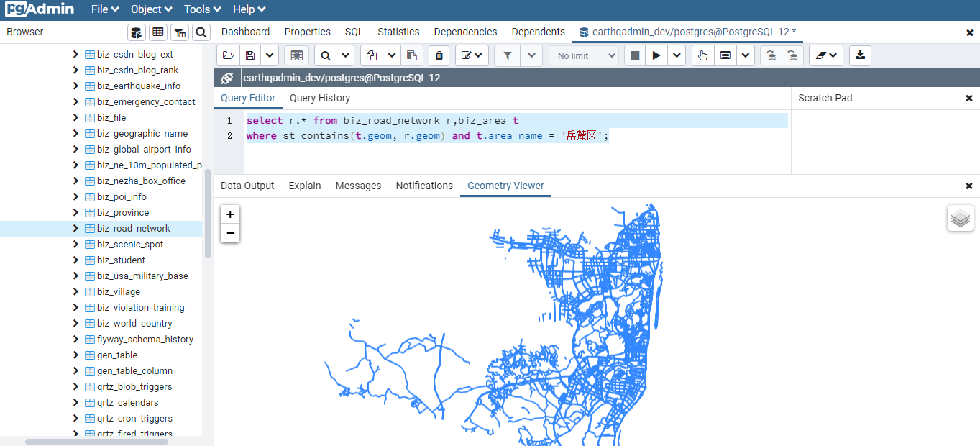Image resolution: width=980 pixels, height=446 pixels.
Task: Switch to the SQL tab
Action: (354, 32)
